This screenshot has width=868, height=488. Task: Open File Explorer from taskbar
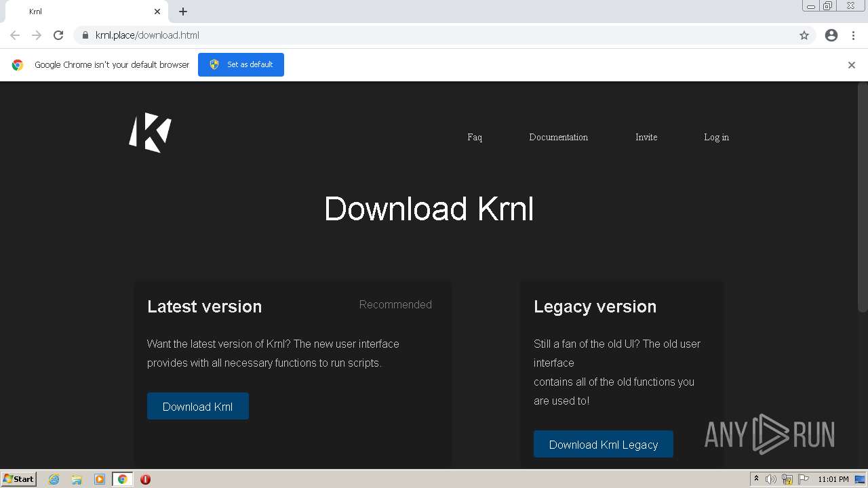(77, 479)
